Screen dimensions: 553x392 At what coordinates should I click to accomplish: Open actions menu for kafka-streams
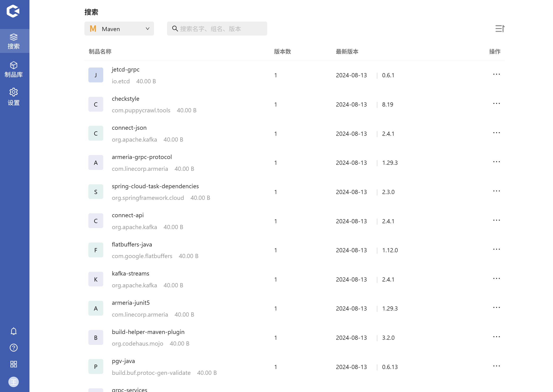coord(496,279)
